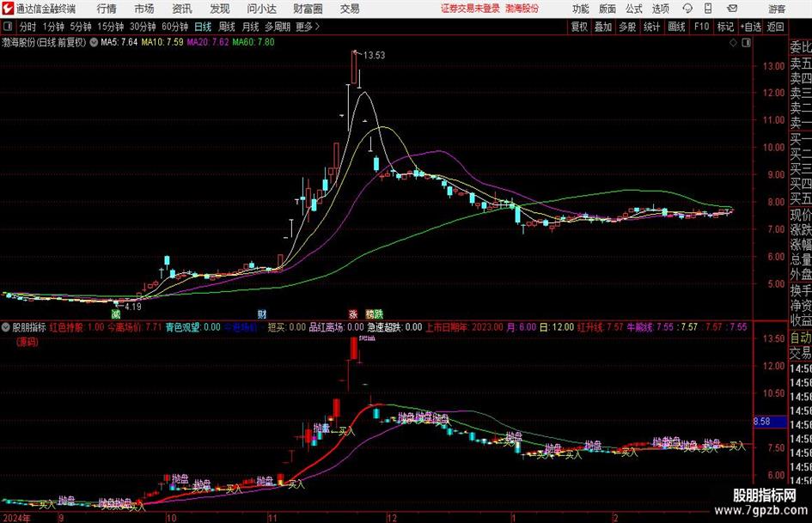Click the 多股 multi-stock button
Viewport: 812px width, 523px height.
click(x=627, y=27)
